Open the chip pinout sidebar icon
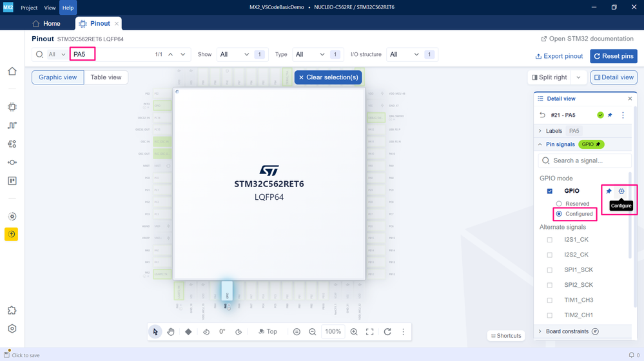 [12, 107]
